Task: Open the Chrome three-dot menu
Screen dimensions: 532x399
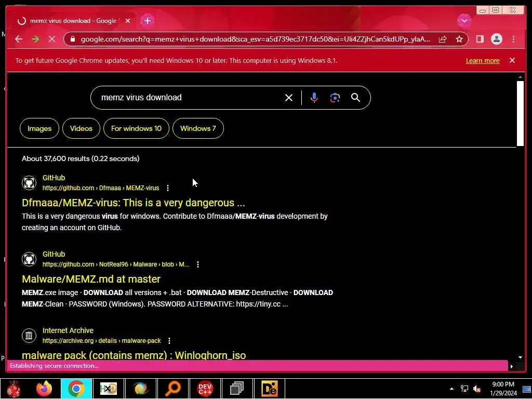Action: click(513, 39)
